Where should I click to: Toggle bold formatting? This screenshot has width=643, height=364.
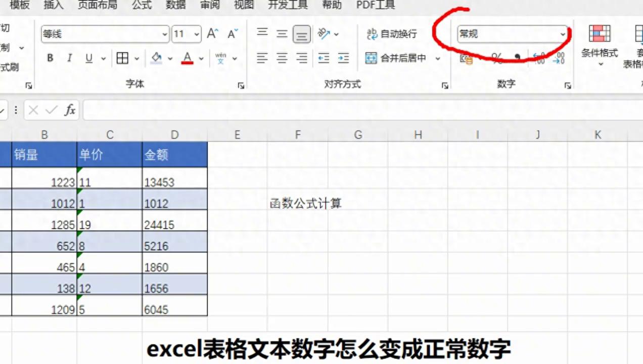(50, 58)
